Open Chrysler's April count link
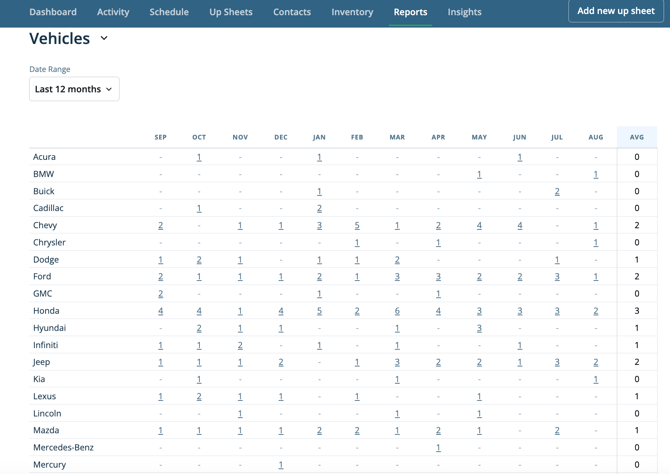The height and width of the screenshot is (474, 670). tap(438, 243)
